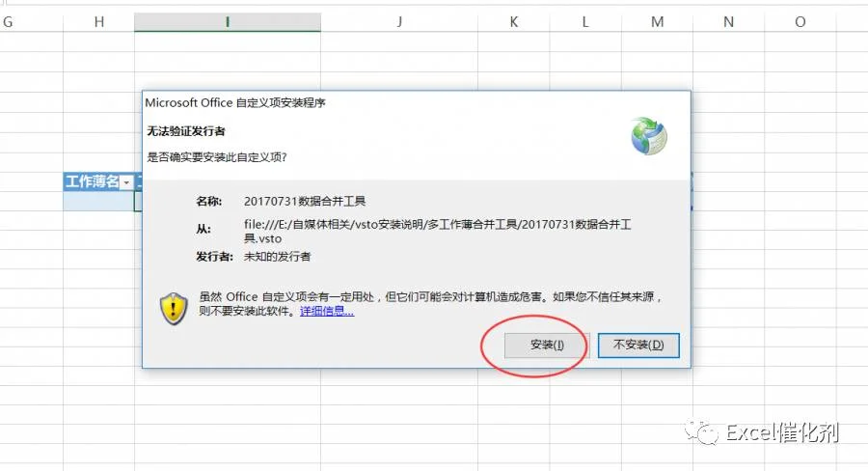Select column I header
868x471 pixels.
228,22
